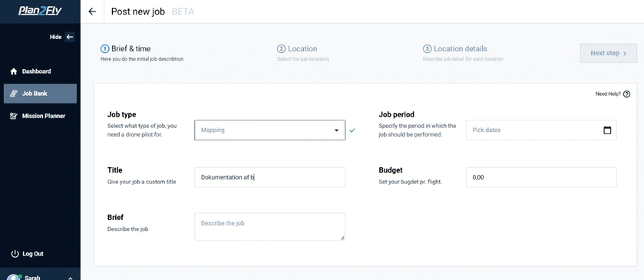Click 'Select the job locations' text
Screen dimensions: 644x280
(x=303, y=59)
